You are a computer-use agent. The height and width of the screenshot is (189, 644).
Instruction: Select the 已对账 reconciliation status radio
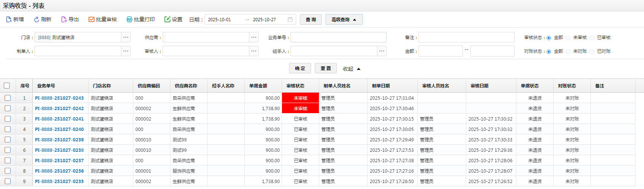click(592, 52)
